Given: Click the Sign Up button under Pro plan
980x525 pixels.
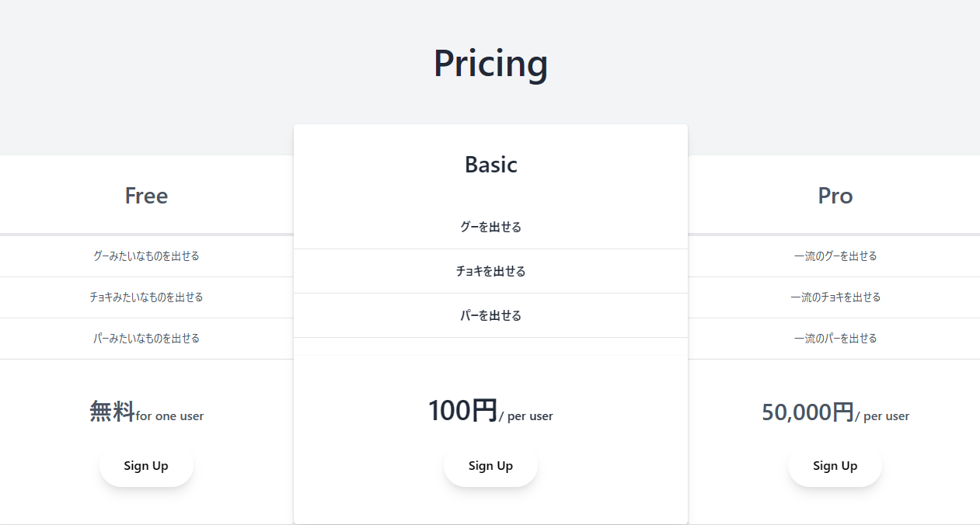Looking at the screenshot, I should pyautogui.click(x=835, y=466).
